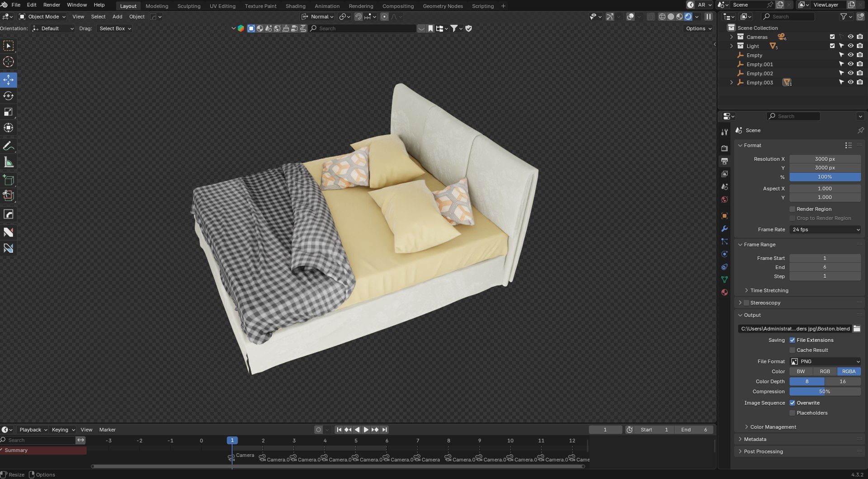
Task: Select the Add Cube tool
Action: click(8, 180)
